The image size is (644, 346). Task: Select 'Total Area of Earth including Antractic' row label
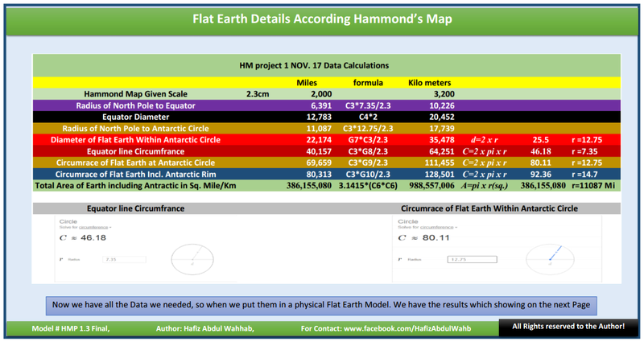click(x=135, y=186)
